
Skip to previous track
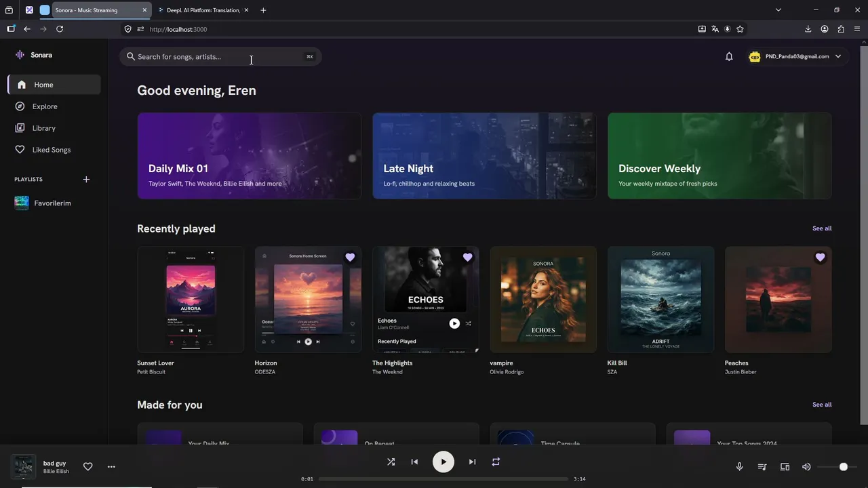pos(414,462)
